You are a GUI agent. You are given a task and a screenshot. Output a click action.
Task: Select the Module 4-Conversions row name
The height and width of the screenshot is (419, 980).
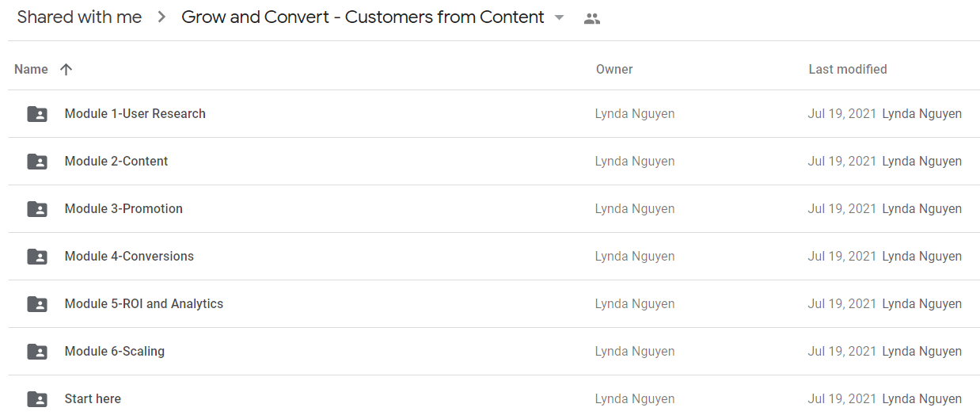129,257
